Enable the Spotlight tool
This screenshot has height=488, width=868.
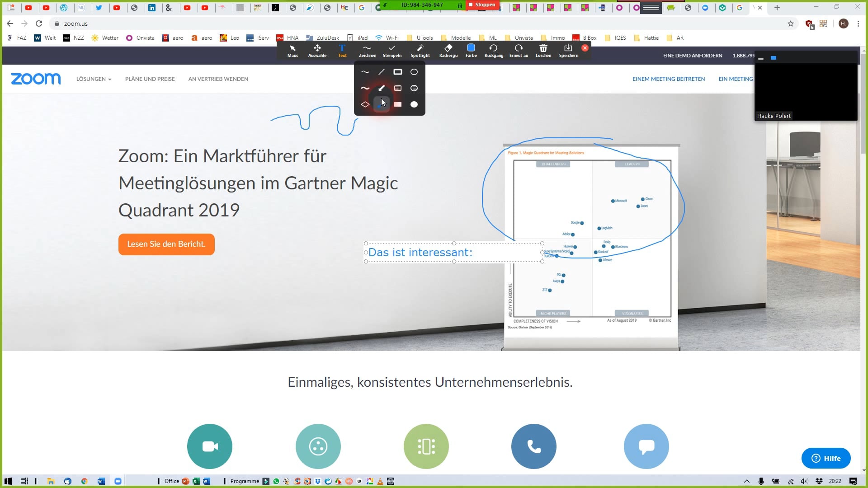tap(420, 51)
